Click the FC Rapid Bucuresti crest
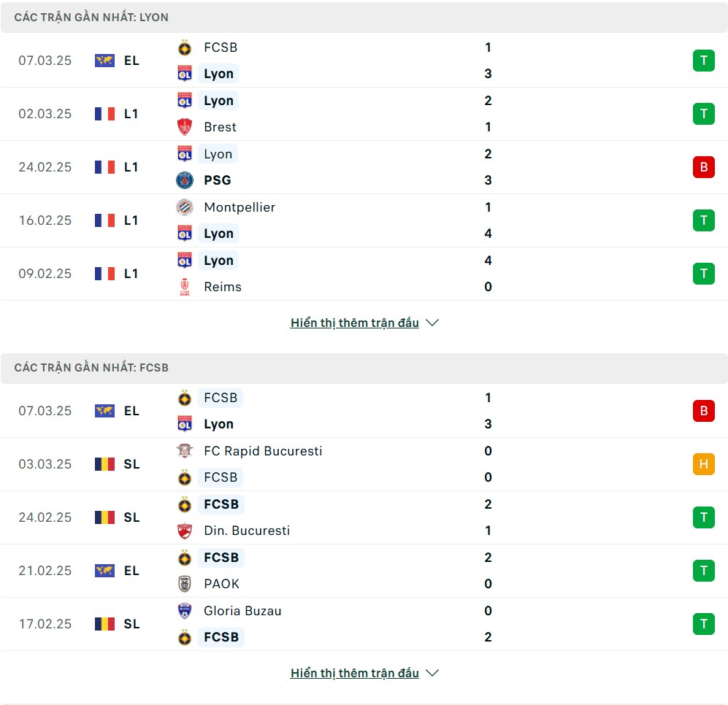Screen dimensions: 728x705 click(x=185, y=451)
